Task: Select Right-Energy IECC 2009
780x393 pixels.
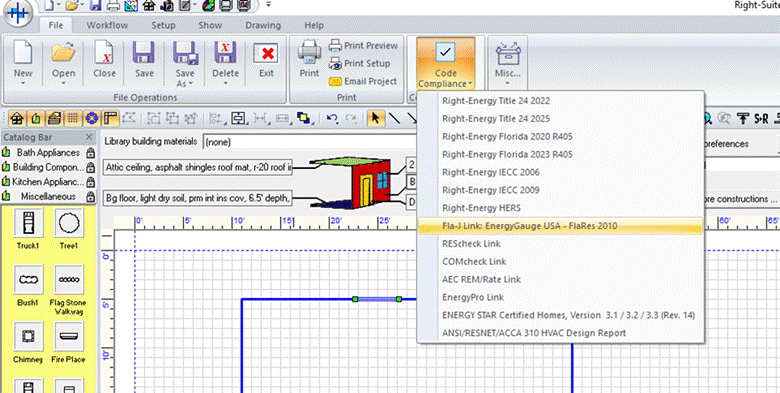Action: pyautogui.click(x=560, y=190)
